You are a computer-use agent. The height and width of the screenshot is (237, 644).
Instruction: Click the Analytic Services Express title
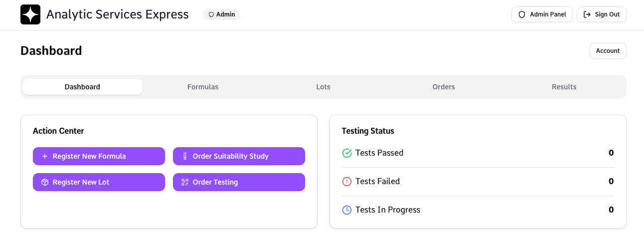tap(118, 14)
